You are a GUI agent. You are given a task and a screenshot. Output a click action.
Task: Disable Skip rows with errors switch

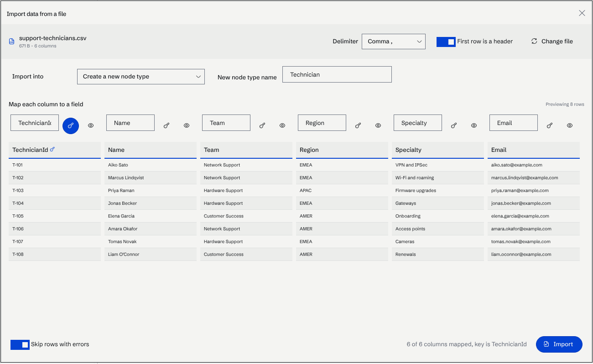(20, 344)
